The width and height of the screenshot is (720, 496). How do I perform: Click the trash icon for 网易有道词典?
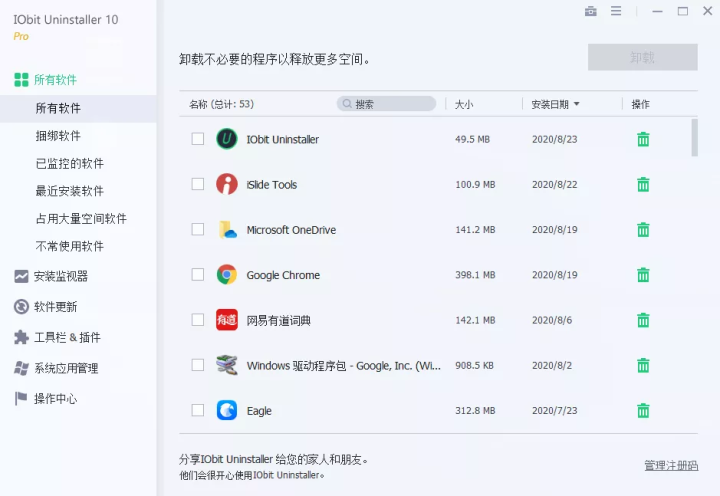[643, 320]
